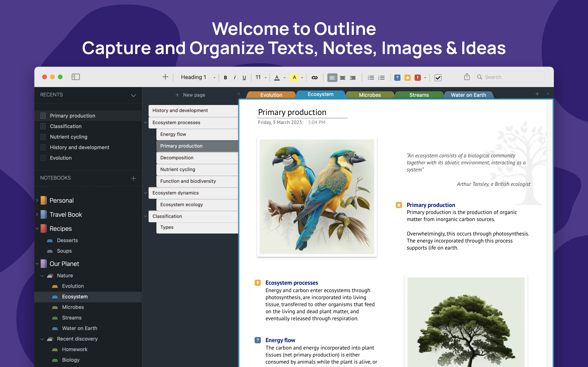Toggle left text alignment
Screen dimensions: 588x367
(x=332, y=77)
